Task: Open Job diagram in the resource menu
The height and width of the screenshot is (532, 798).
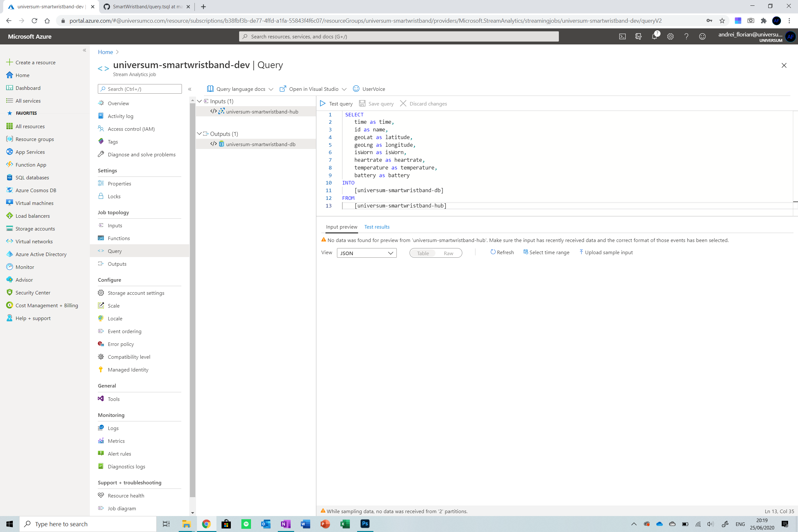Action: point(121,508)
